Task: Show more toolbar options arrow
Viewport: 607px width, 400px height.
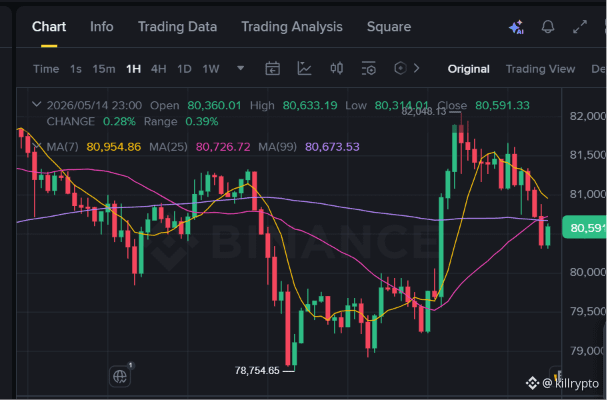Action: 417,69
